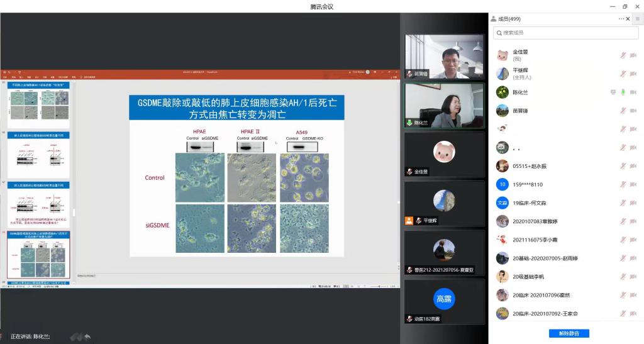Click the fourth slide thumbnail in shared PowerPoint
This screenshot has width=644, height=344.
click(38, 254)
